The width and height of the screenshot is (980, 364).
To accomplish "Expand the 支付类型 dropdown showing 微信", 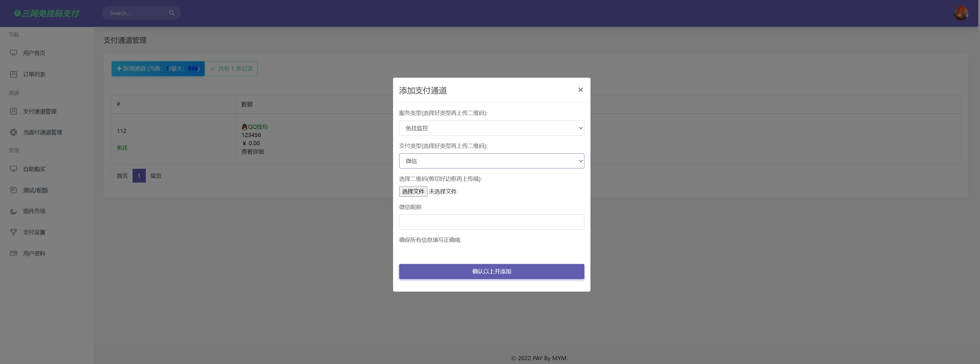I will pos(491,161).
